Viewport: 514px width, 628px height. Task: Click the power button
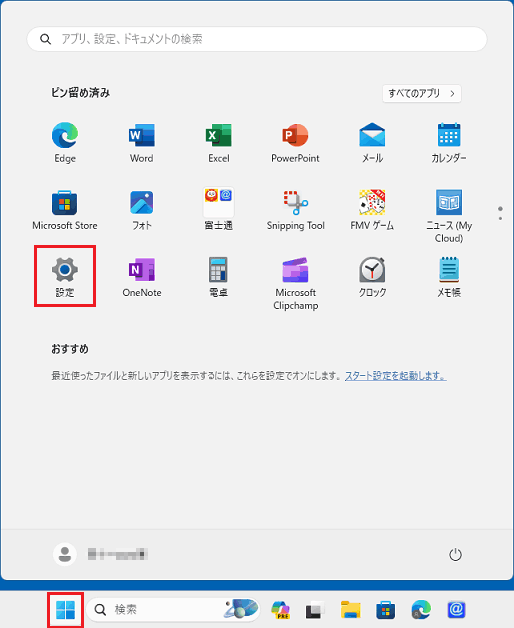click(x=455, y=555)
